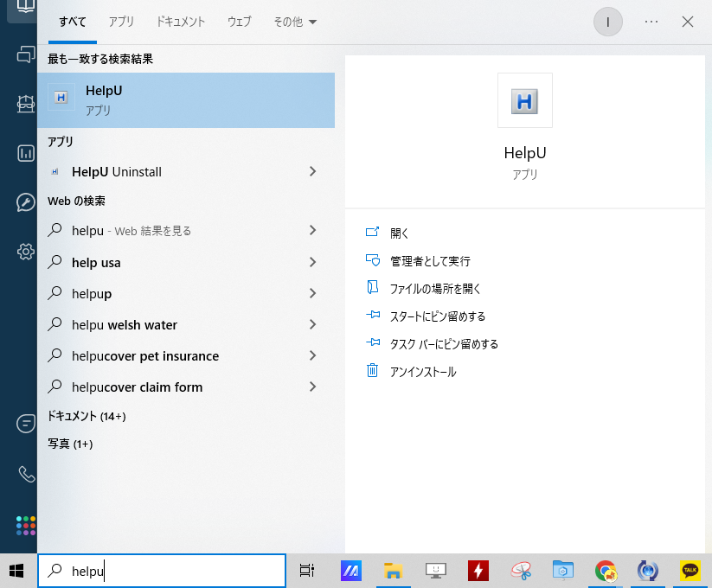The image size is (712, 588).
Task: Click the large HelpU app icon in preview
Action: click(x=525, y=100)
